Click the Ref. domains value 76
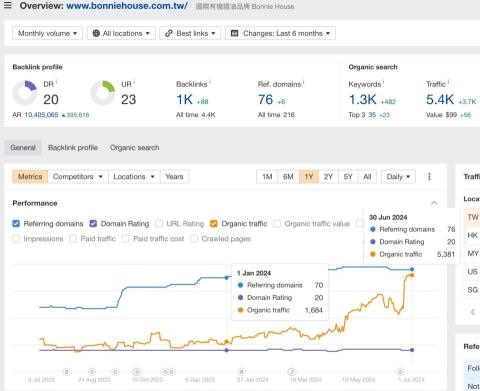The height and width of the screenshot is (391, 480). (x=265, y=99)
